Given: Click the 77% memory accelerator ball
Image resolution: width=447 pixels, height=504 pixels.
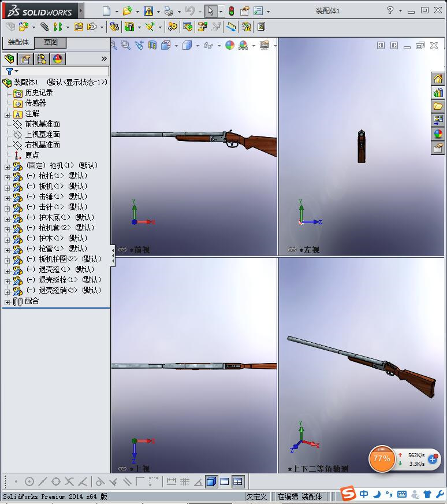Looking at the screenshot, I should coord(381,459).
